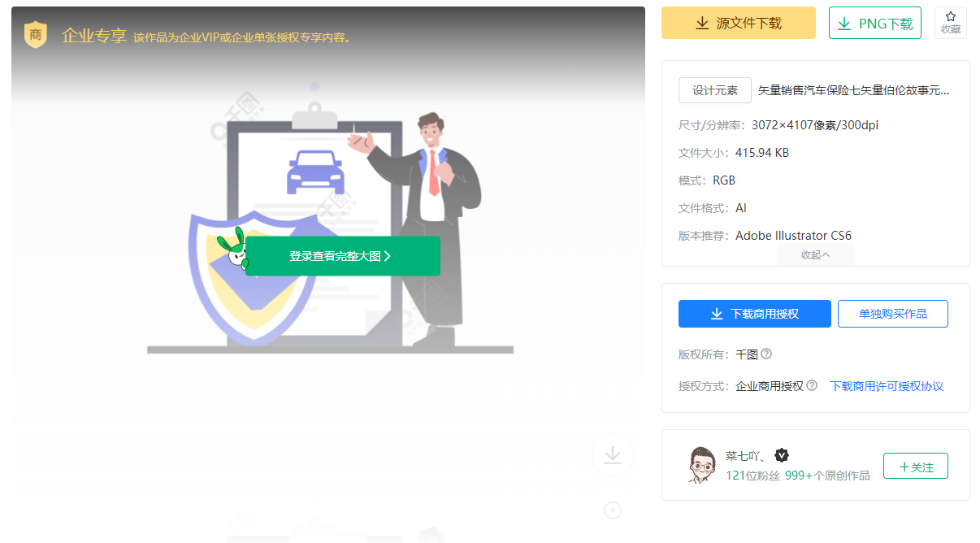The height and width of the screenshot is (543, 980).
Task: Collapse details with 收起 expander
Action: click(x=815, y=255)
